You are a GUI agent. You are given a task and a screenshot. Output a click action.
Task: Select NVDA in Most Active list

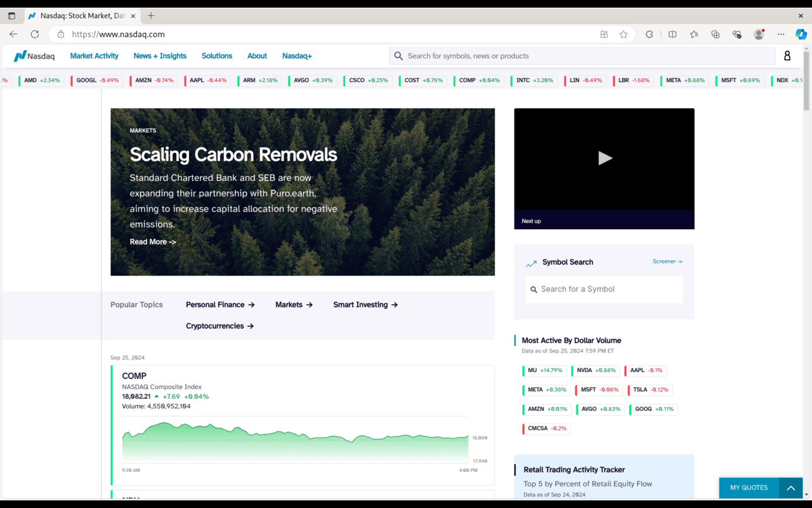click(x=596, y=370)
